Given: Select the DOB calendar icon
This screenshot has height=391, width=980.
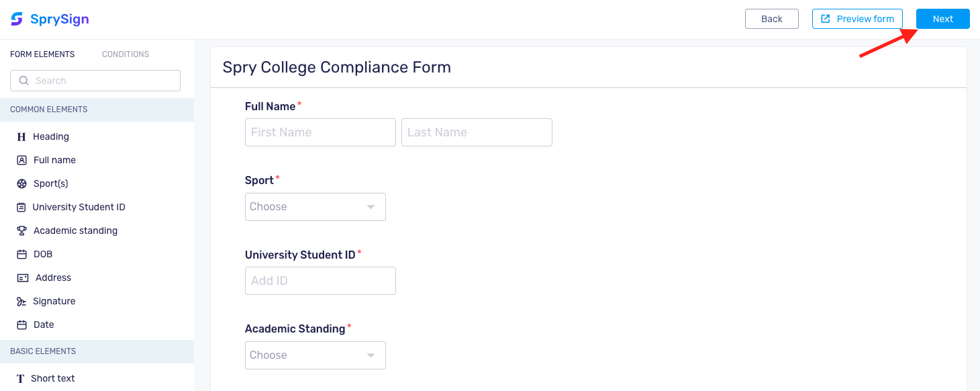Looking at the screenshot, I should point(21,254).
